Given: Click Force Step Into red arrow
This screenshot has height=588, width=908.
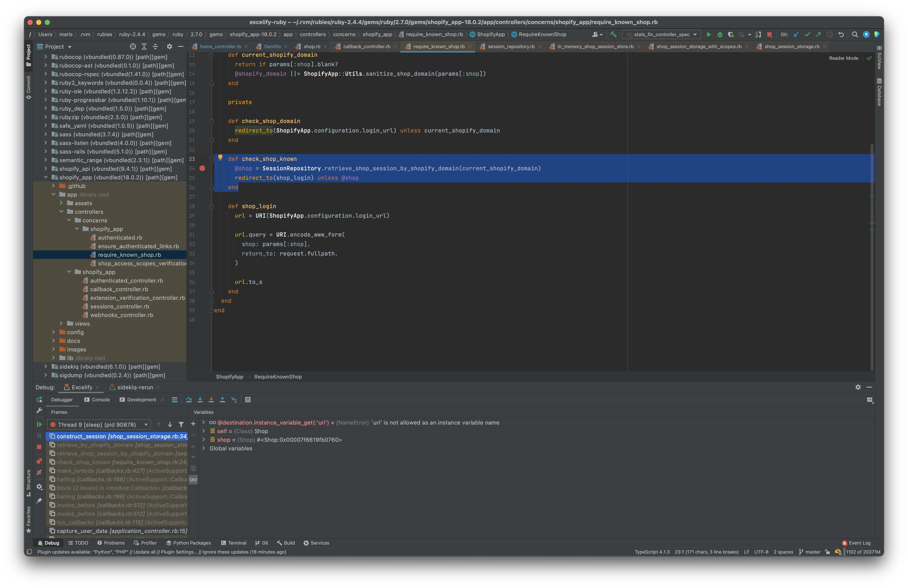Looking at the screenshot, I should pos(211,400).
